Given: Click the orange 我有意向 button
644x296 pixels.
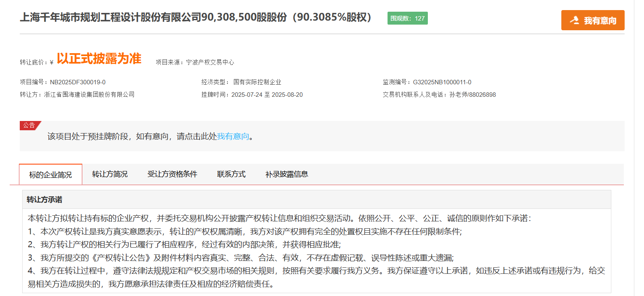Looking at the screenshot, I should point(592,20).
